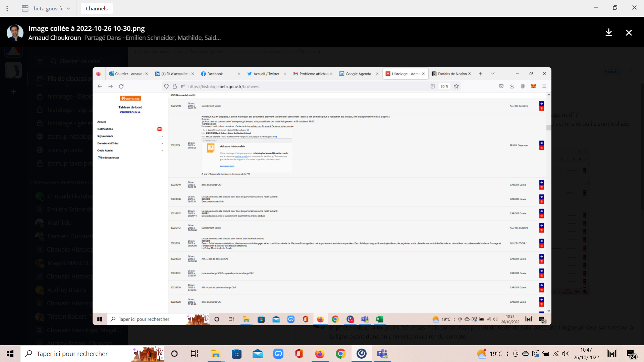
Task: Click the 50% zoom level control
Action: 444,86
